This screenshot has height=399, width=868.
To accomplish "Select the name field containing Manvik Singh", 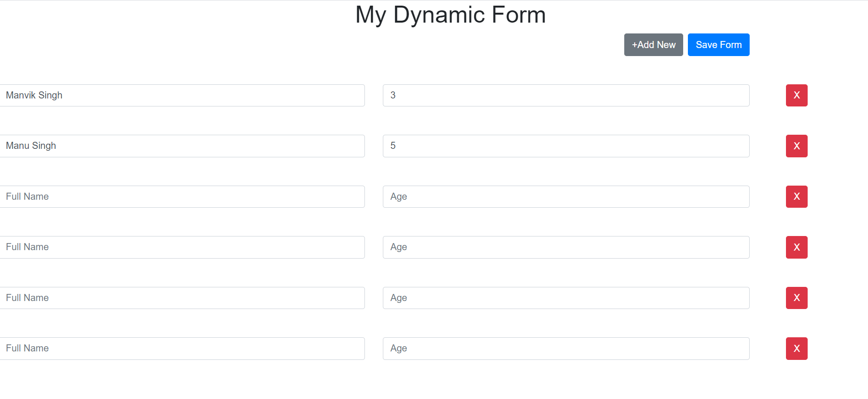I will click(x=182, y=95).
